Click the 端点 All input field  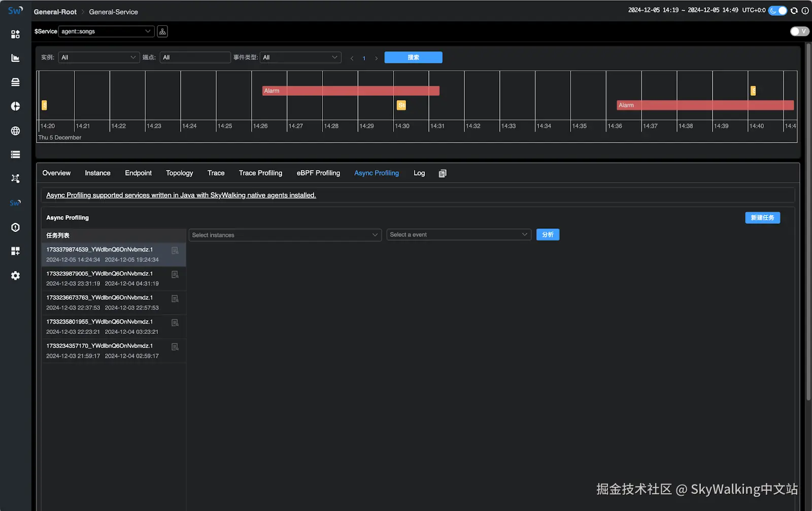[x=195, y=57]
